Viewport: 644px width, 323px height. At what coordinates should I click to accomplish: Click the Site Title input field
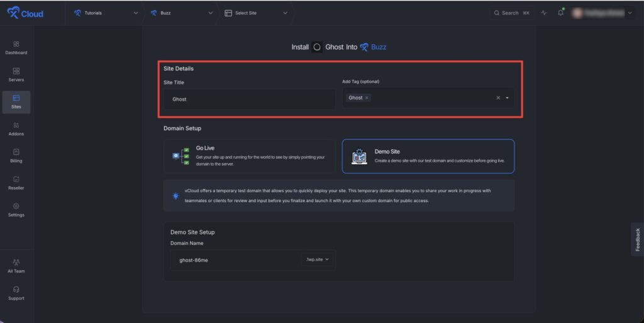point(249,99)
